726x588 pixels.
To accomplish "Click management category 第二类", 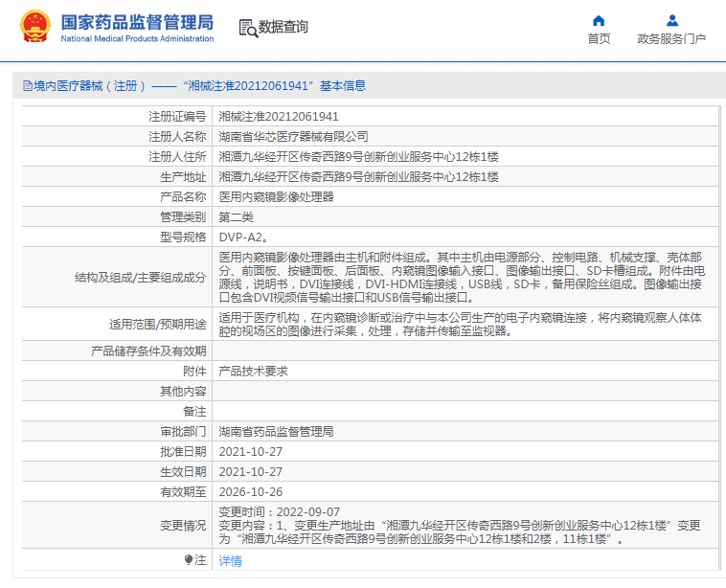I will [236, 217].
